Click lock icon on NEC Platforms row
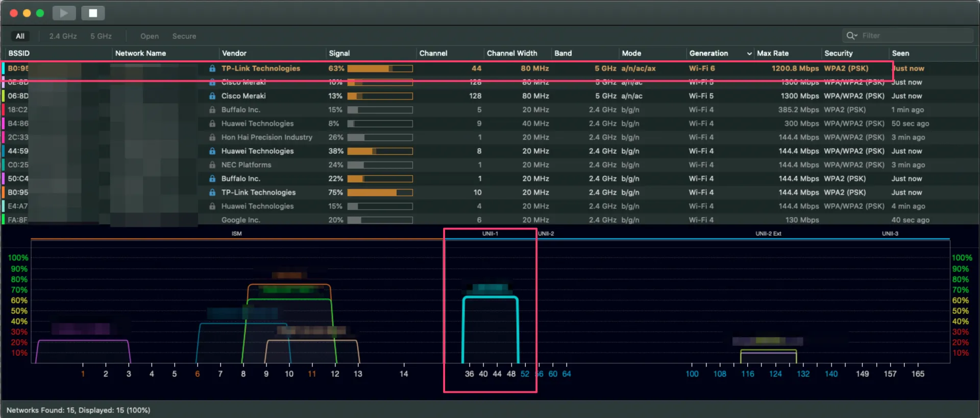Image resolution: width=980 pixels, height=418 pixels. pos(212,165)
